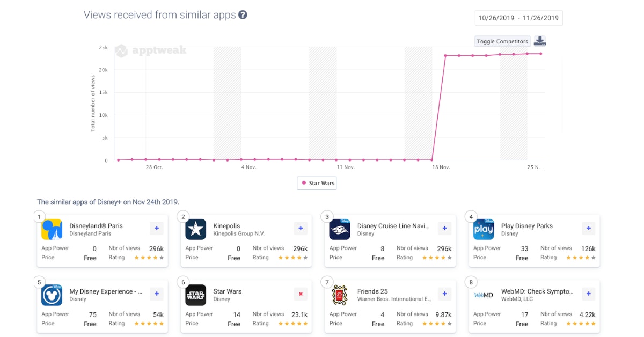The height and width of the screenshot is (337, 644).
Task: Open the My Disney Experience title link
Action: (105, 291)
